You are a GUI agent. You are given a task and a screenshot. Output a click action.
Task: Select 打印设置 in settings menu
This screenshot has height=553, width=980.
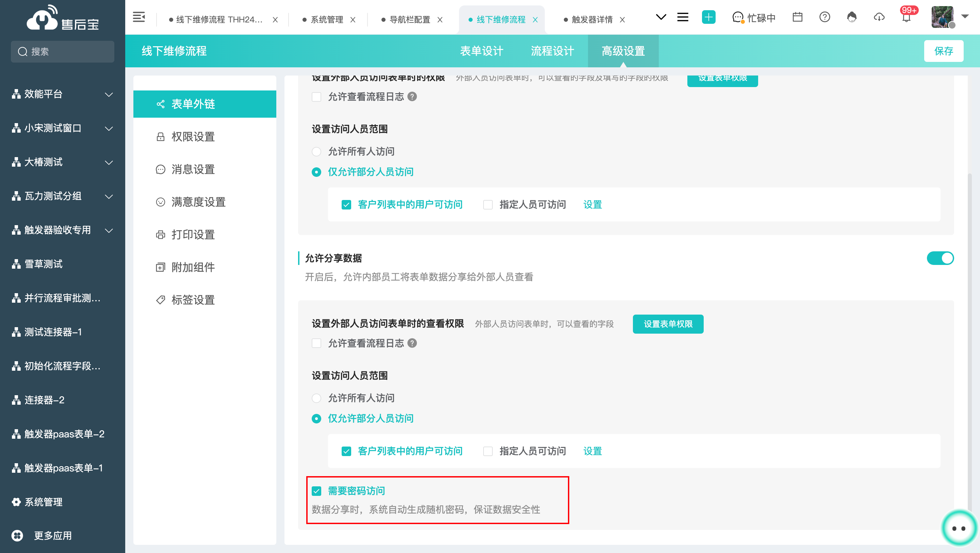[x=205, y=235]
